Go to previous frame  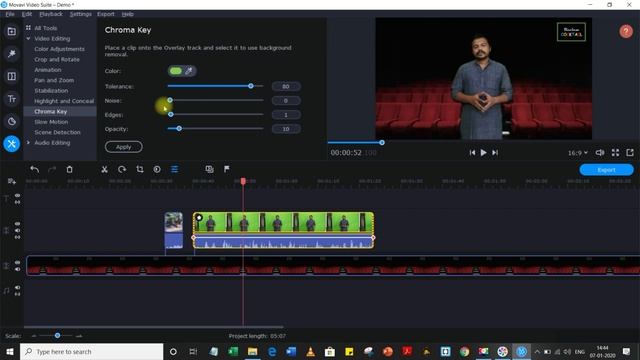tap(472, 152)
